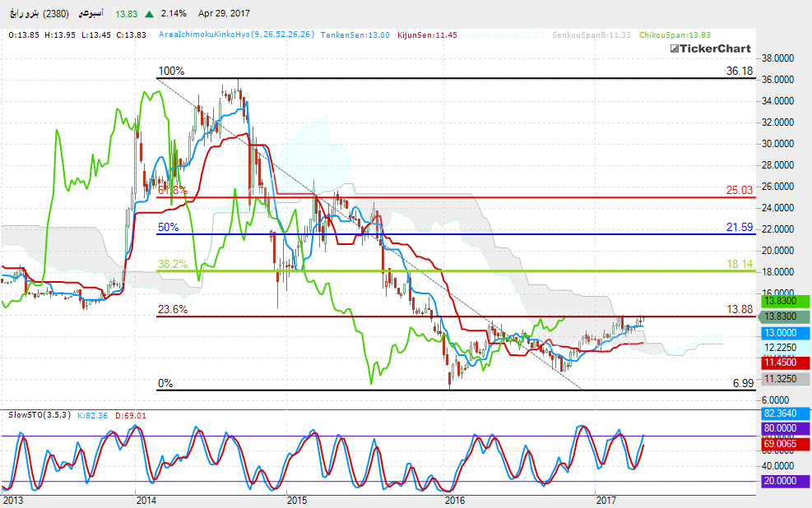Toggle the ChikouSpan:13.83 legend entry
Viewport: 812px width, 508px height.
(674, 35)
